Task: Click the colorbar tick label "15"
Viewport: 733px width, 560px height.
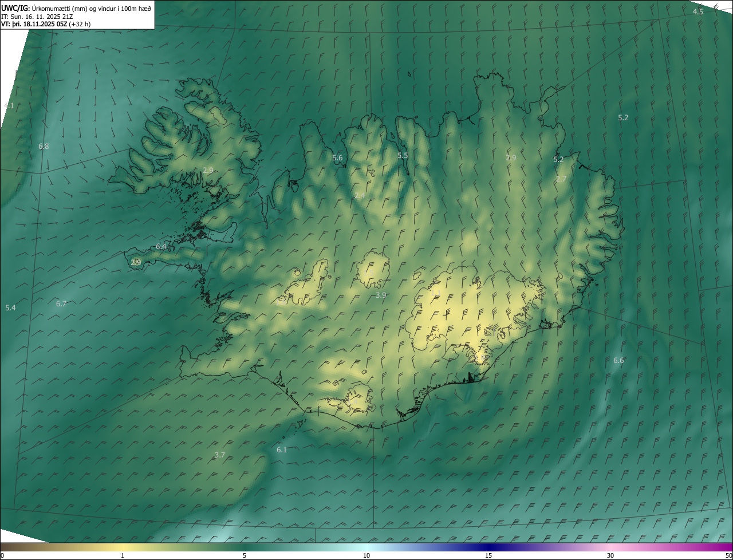Action: (488, 555)
